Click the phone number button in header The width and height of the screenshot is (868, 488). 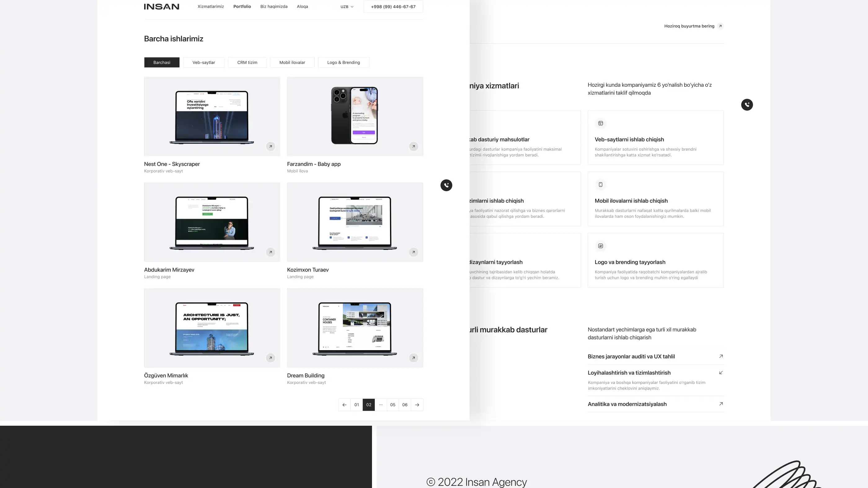tap(393, 7)
